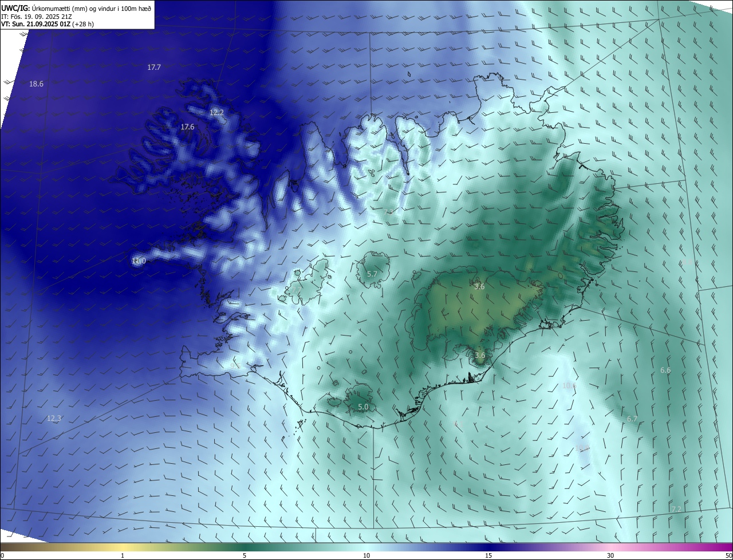Click the color bar tick label 1
Viewport: 733px width, 560px height.
click(x=123, y=555)
